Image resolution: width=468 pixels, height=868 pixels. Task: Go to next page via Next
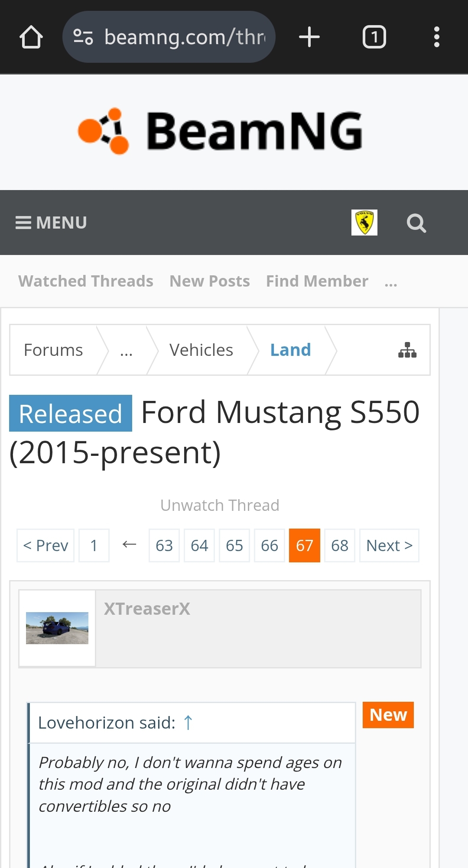[x=389, y=545]
